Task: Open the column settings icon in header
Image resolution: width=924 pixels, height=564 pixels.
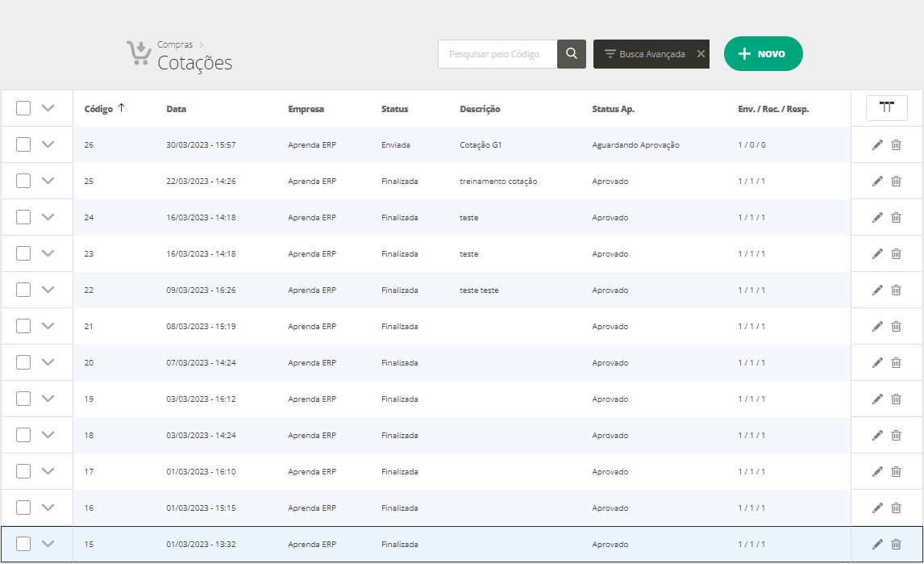Action: [x=886, y=108]
